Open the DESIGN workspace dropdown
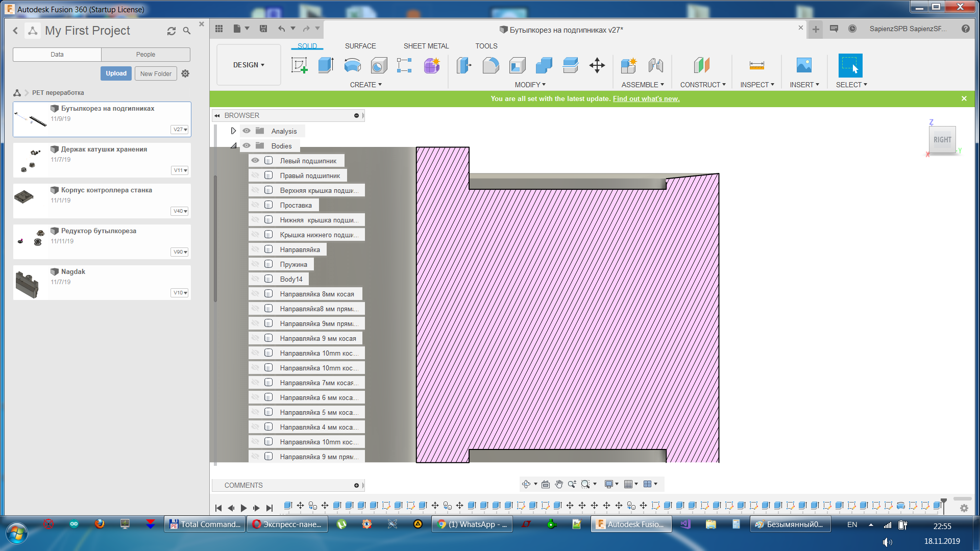The image size is (980, 551). pos(249,65)
